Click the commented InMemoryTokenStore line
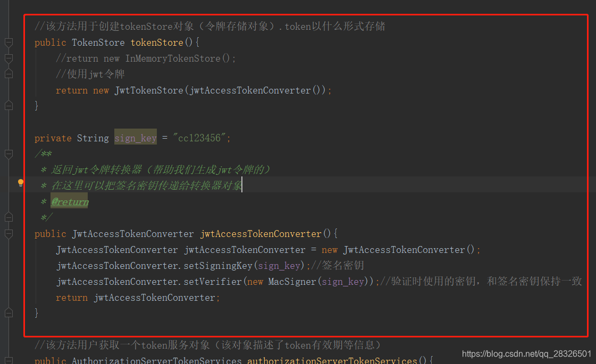Viewport: 596px width, 364px height. pos(146,58)
